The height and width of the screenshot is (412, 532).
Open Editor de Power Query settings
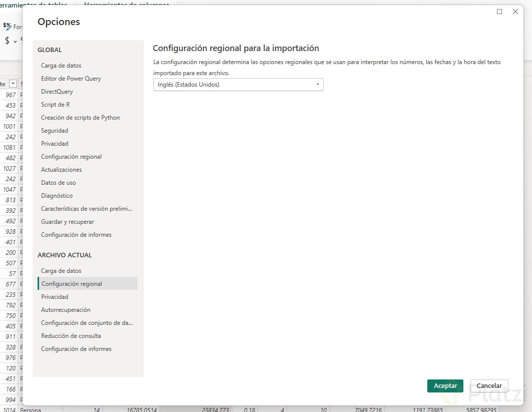click(71, 79)
